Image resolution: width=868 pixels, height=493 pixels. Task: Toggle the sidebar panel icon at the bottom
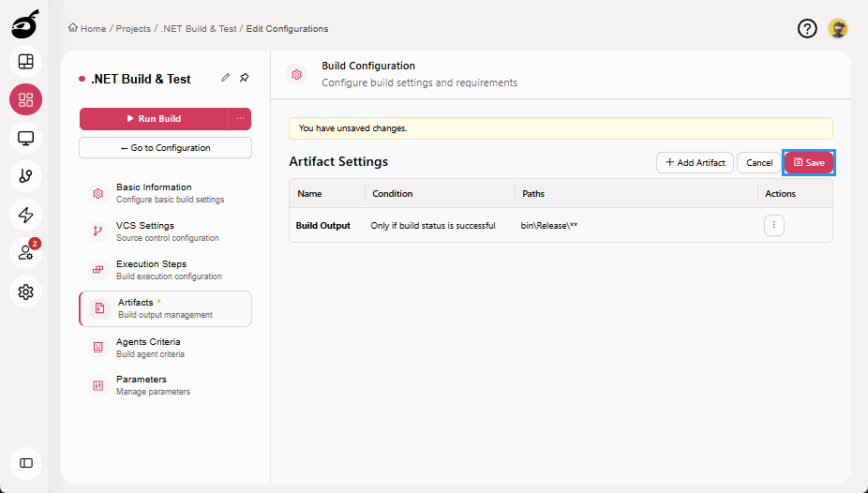[x=25, y=463]
